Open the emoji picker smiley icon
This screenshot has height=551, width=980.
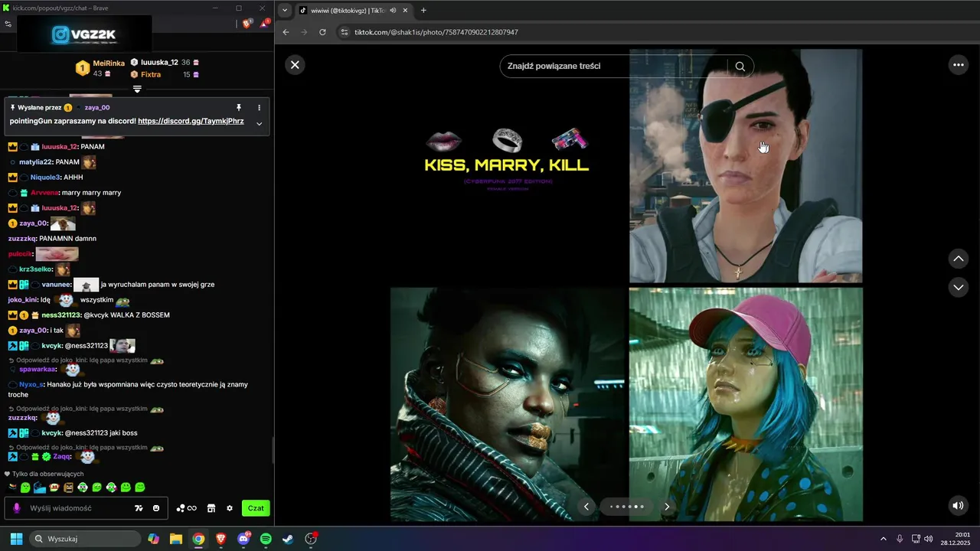(x=156, y=508)
